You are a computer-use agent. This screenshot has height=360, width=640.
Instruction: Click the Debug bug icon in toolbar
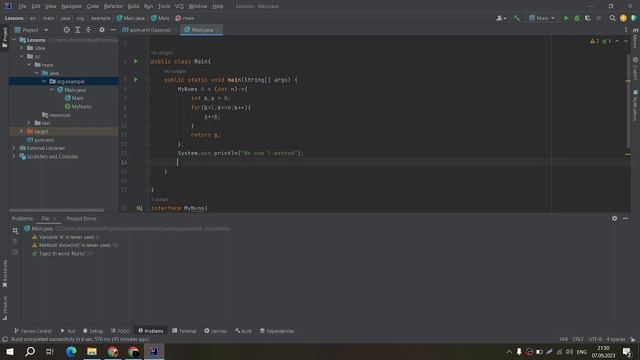click(x=577, y=18)
